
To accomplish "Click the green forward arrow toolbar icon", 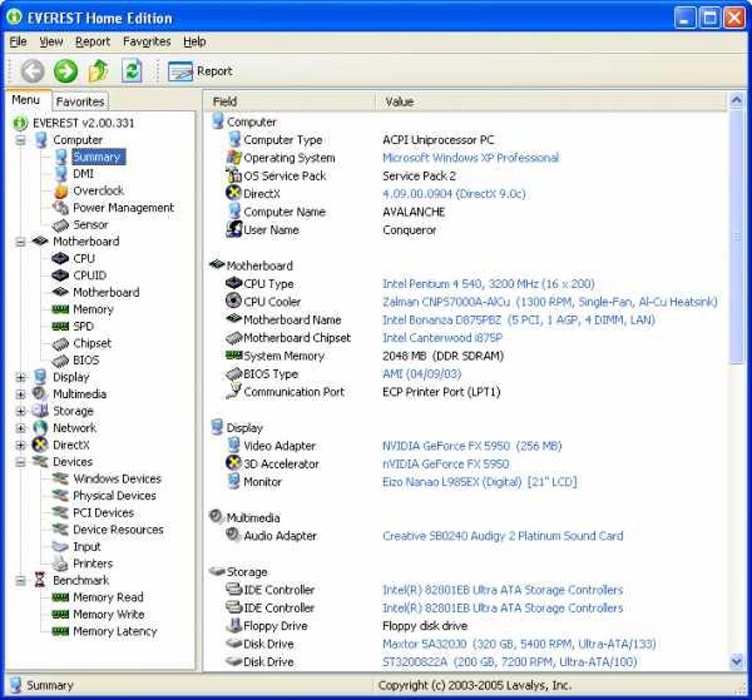I will (66, 71).
